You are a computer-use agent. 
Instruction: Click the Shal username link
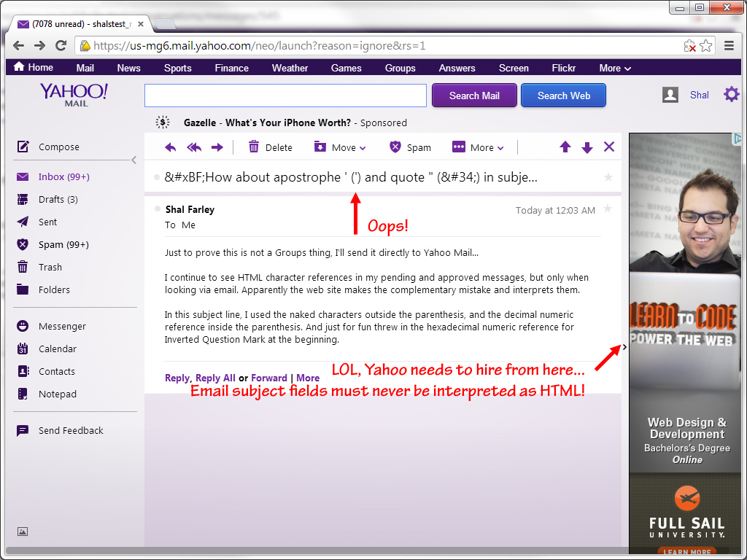[x=700, y=95]
